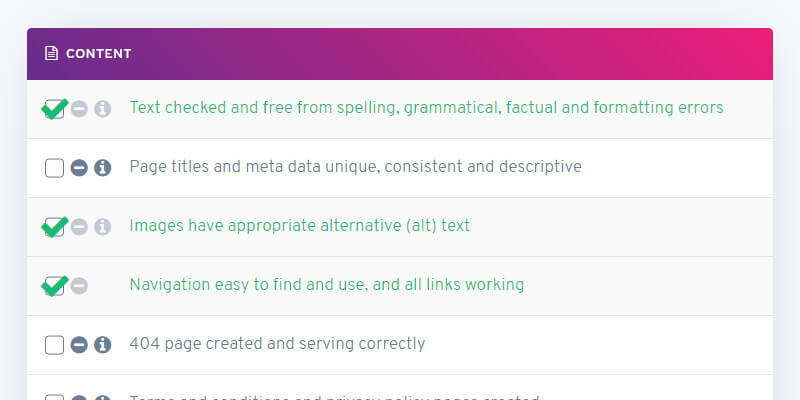Viewport: 800px width, 400px height.
Task: Click the minus icon on the Navigation row
Action: pos(79,286)
